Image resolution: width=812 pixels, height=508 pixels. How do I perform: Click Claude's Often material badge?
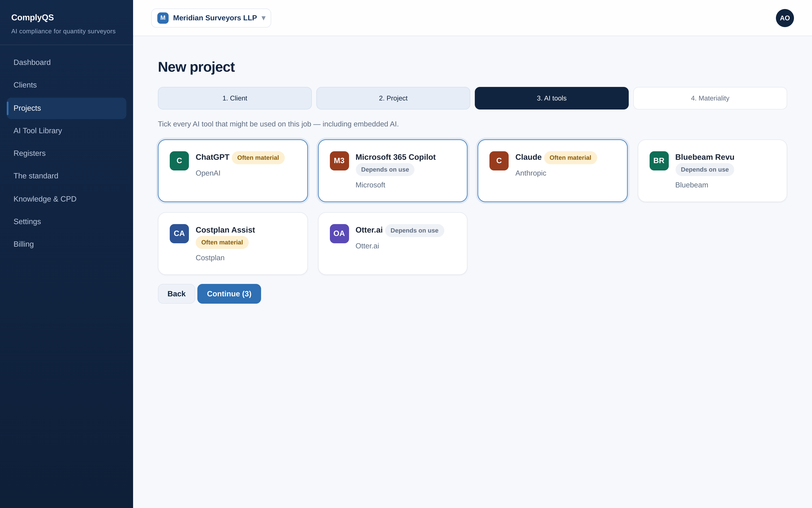[570, 157]
